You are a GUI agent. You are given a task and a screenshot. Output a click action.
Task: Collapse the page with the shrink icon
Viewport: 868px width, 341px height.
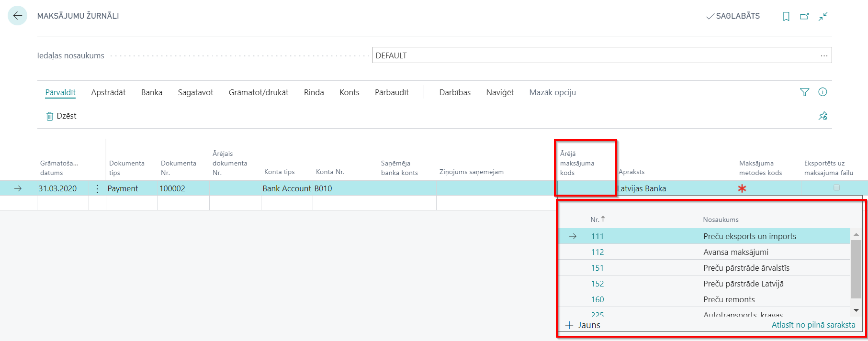click(x=823, y=16)
